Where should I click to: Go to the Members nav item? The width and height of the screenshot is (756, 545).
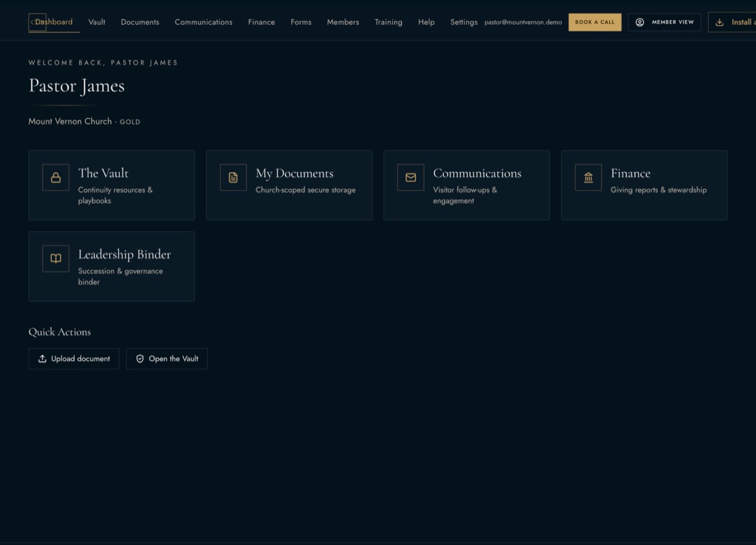(x=343, y=22)
